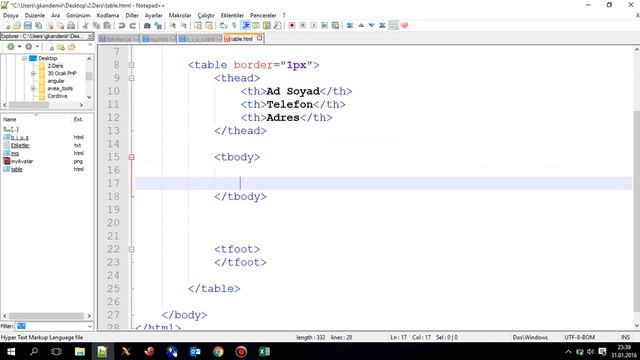Stop macro recording with the stop icon
The image size is (640, 360).
pos(302,26)
